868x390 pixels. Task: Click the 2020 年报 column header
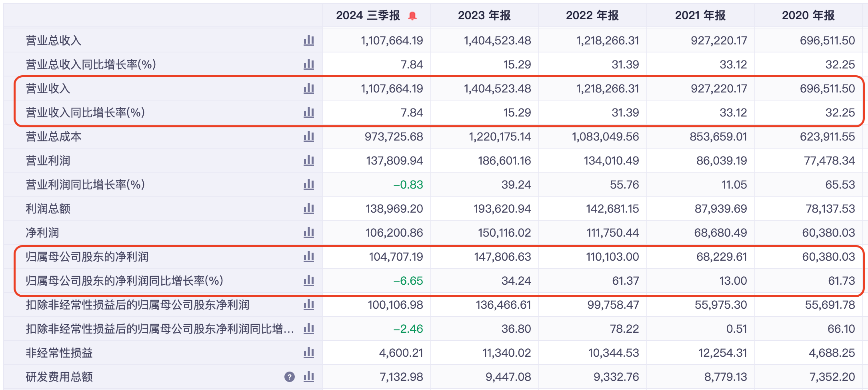(808, 16)
